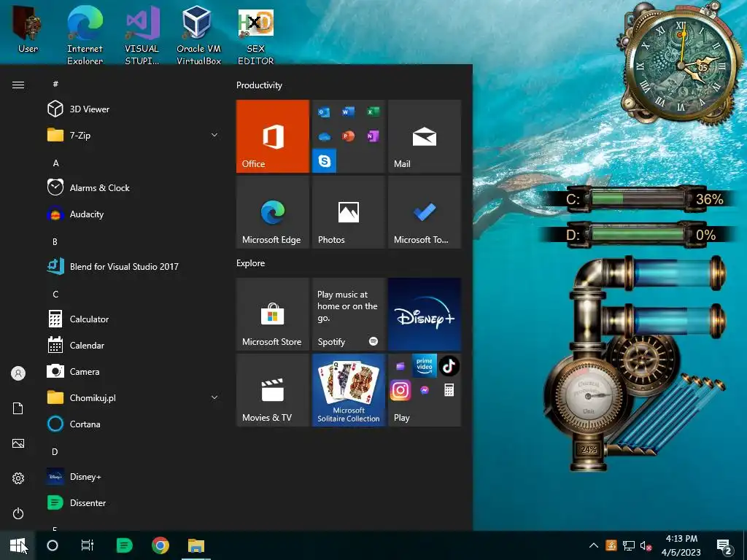Viewport: 747px width, 560px height.
Task: Open the Photos tile
Action: coord(348,212)
